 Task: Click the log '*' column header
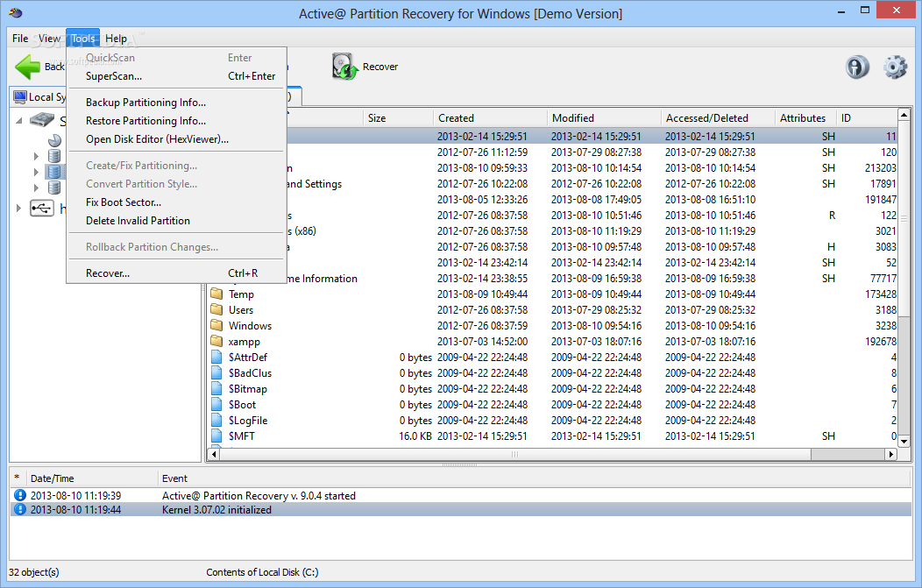pyautogui.click(x=17, y=478)
